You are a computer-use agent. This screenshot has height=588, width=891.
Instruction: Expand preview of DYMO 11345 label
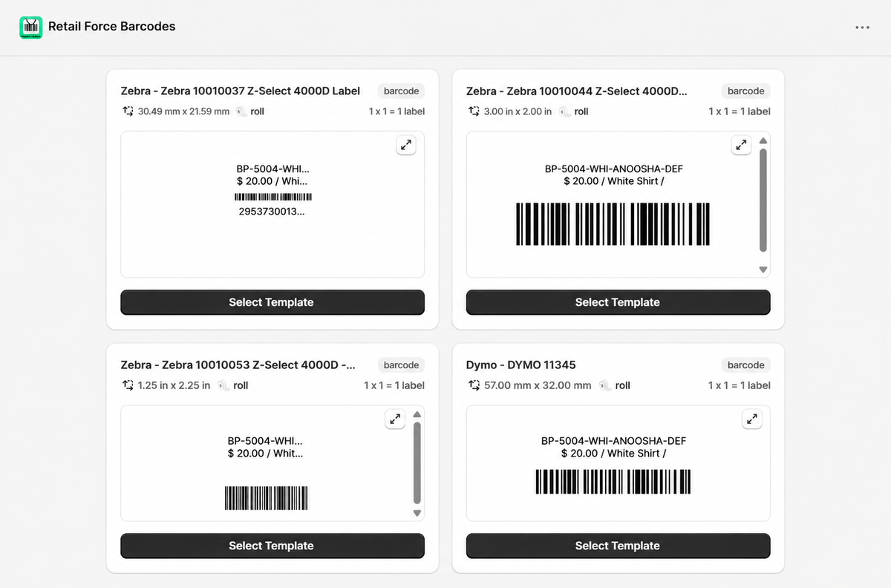(752, 419)
